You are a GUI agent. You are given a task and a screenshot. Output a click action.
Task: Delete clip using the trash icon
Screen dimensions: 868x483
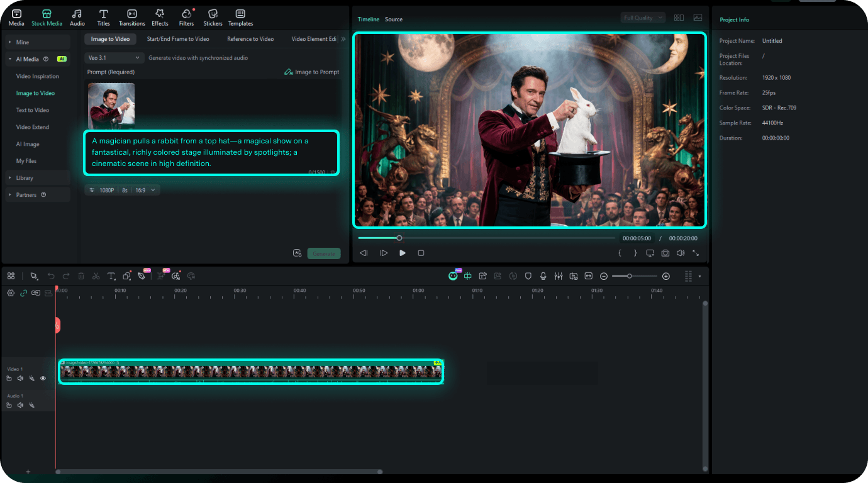click(81, 276)
